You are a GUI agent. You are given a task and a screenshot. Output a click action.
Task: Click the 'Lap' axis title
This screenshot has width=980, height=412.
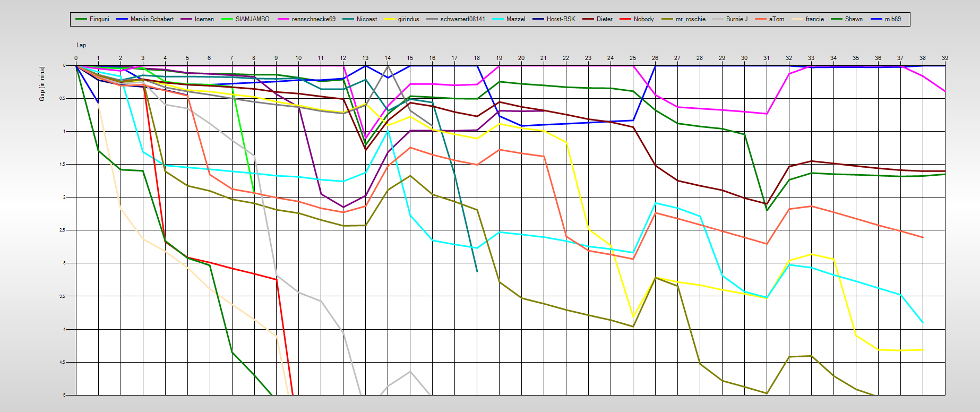81,45
